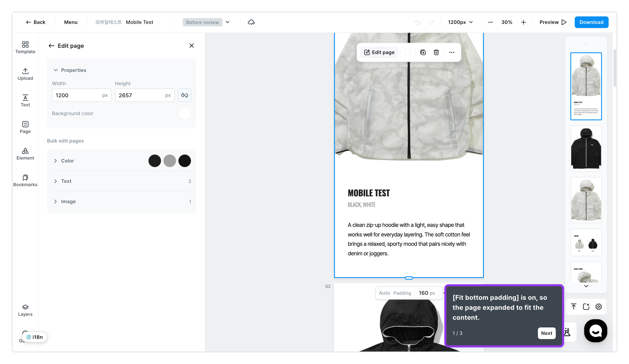
Task: Duplicate the page from floating toolbar
Action: tap(423, 52)
